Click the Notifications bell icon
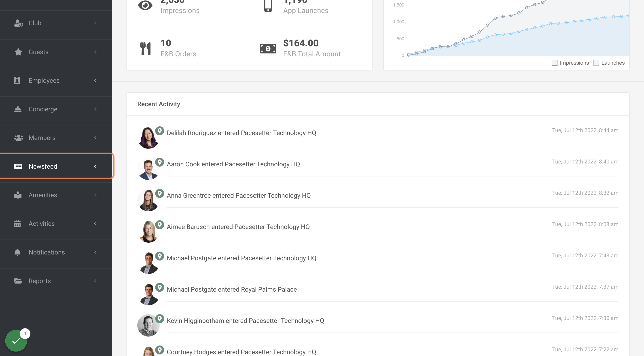The image size is (644, 356). pos(17,252)
